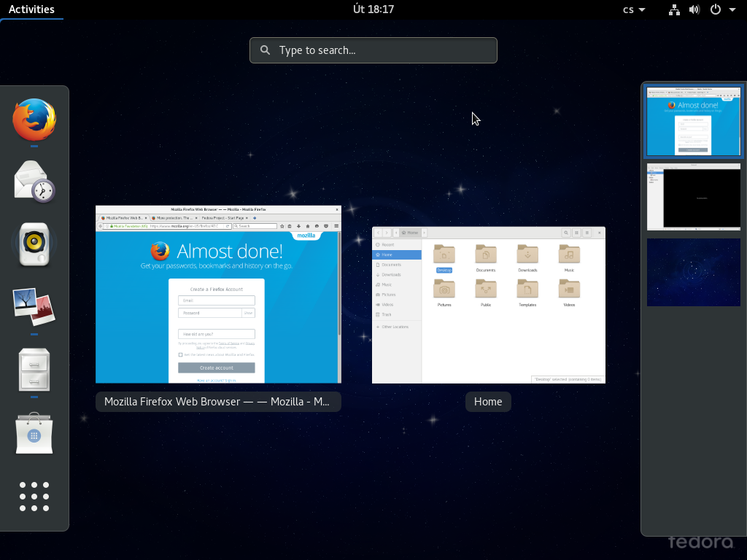This screenshot has width=747, height=560.
Task: Select the Firefox window preview
Action: click(x=218, y=295)
